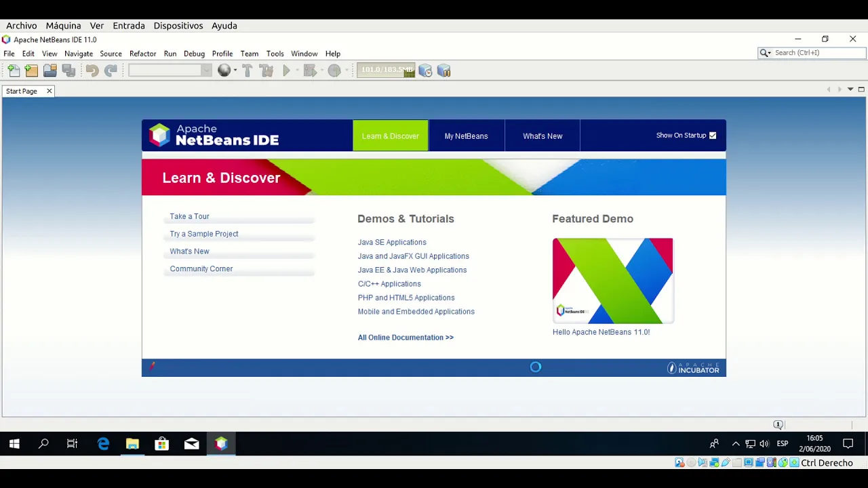Click the Search (Ctrl+I) input field
The height and width of the screenshot is (488, 868).
click(x=819, y=53)
